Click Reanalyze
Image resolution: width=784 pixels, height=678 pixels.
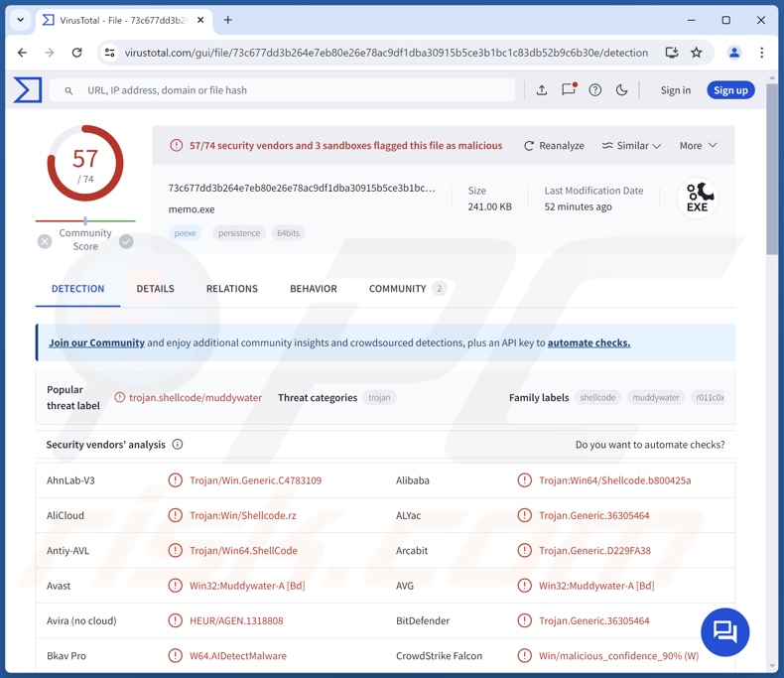[554, 146]
